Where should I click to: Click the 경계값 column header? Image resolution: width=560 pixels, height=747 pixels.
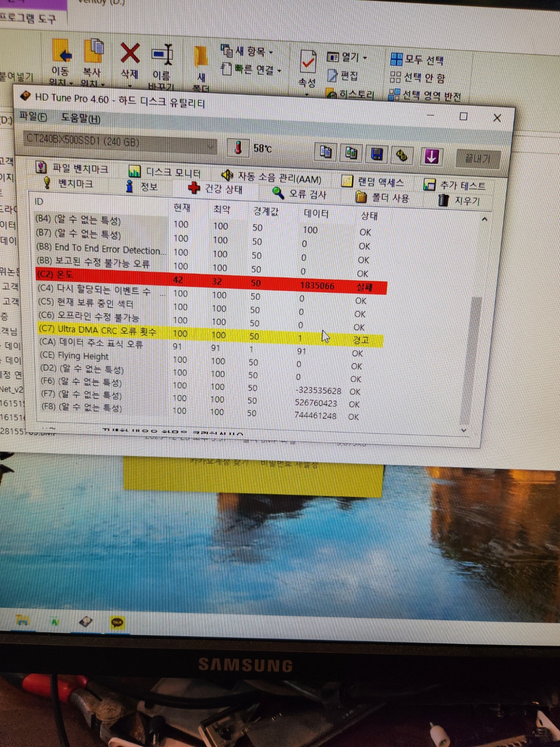coord(266,211)
